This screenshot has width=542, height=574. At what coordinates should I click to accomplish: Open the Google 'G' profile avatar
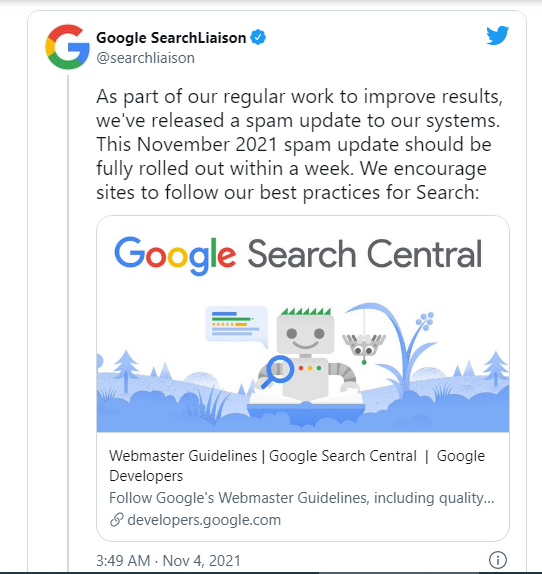pyautogui.click(x=67, y=47)
